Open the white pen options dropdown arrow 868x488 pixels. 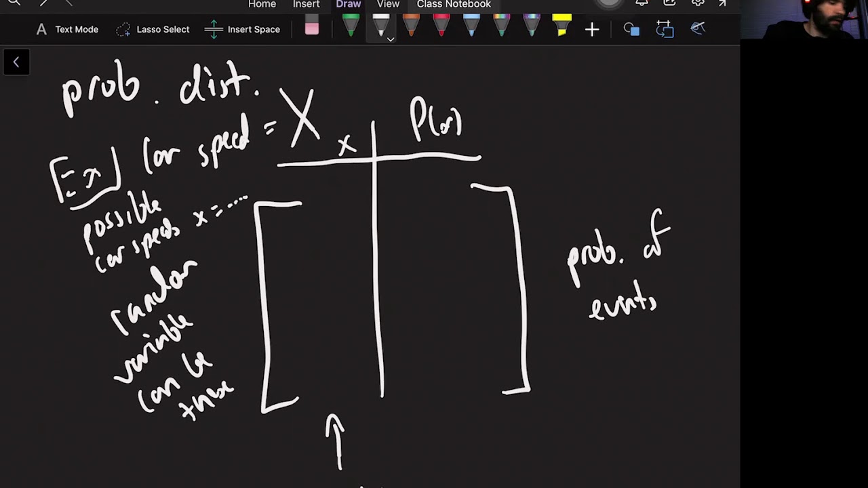click(391, 39)
